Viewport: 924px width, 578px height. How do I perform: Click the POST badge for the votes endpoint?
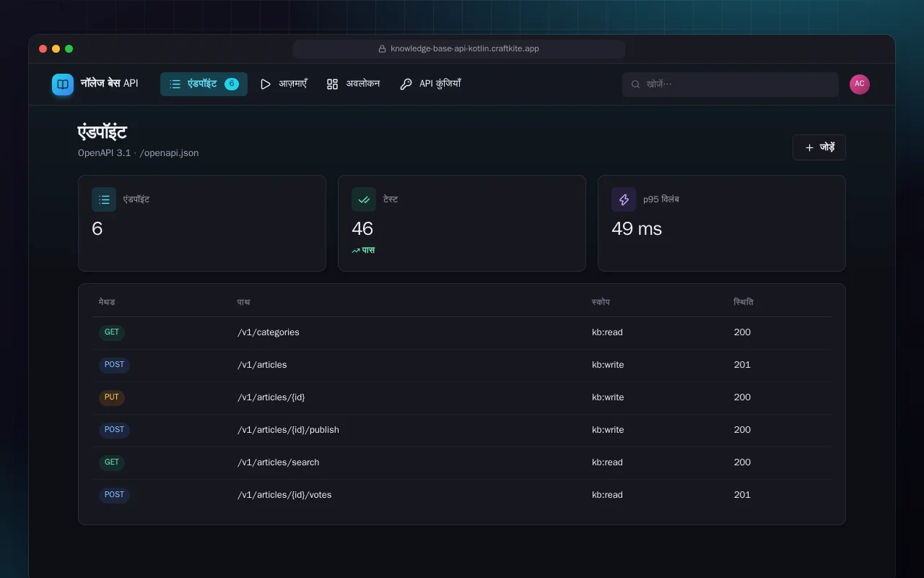114,495
